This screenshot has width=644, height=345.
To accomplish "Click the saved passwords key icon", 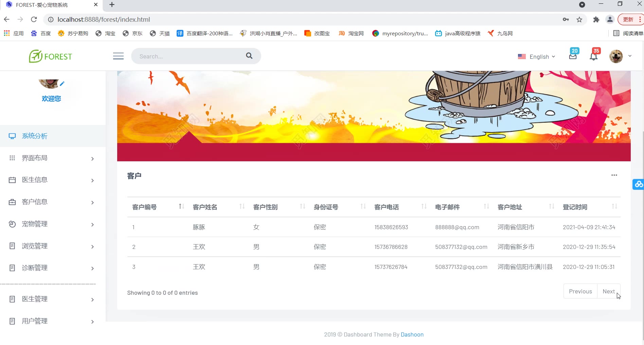I will pos(566,19).
